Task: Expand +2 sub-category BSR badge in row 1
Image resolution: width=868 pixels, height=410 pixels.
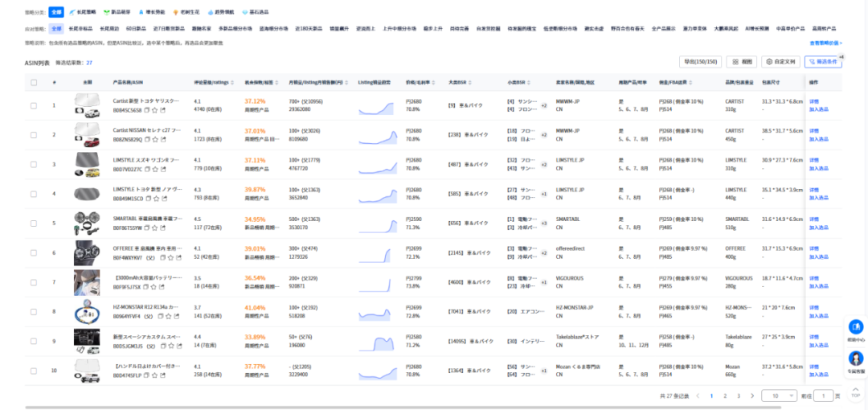Action: (543, 105)
